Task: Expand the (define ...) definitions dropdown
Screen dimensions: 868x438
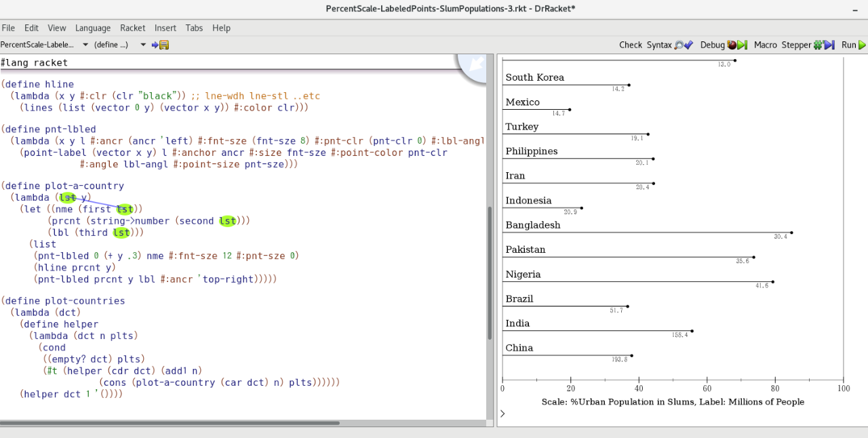Action: (120, 45)
